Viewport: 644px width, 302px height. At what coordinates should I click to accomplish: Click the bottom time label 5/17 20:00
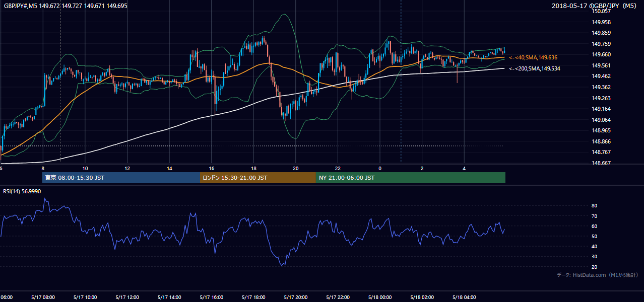pyautogui.click(x=296, y=297)
